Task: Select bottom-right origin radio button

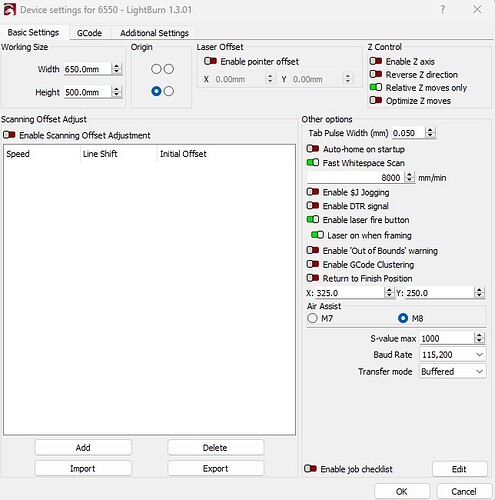Action: [169, 91]
